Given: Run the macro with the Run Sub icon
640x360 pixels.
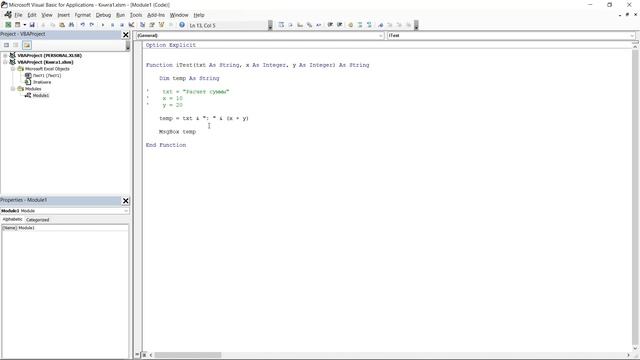Looking at the screenshot, I should tap(103, 25).
